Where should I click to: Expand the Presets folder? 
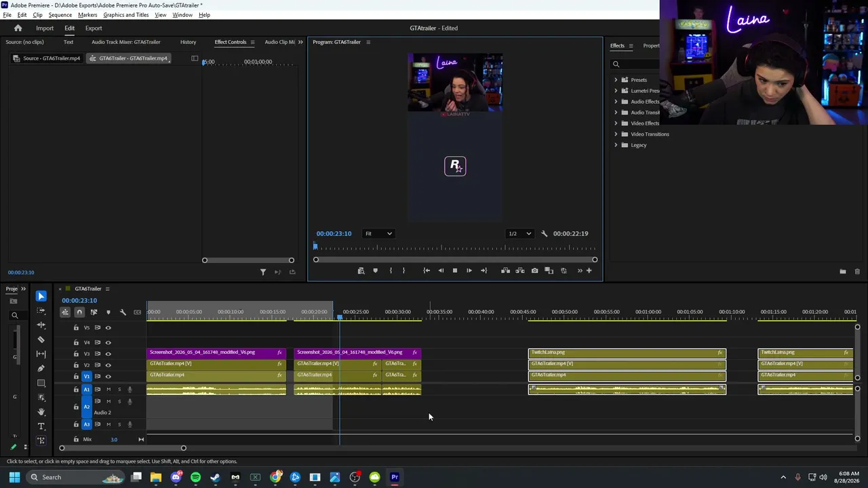coord(616,80)
